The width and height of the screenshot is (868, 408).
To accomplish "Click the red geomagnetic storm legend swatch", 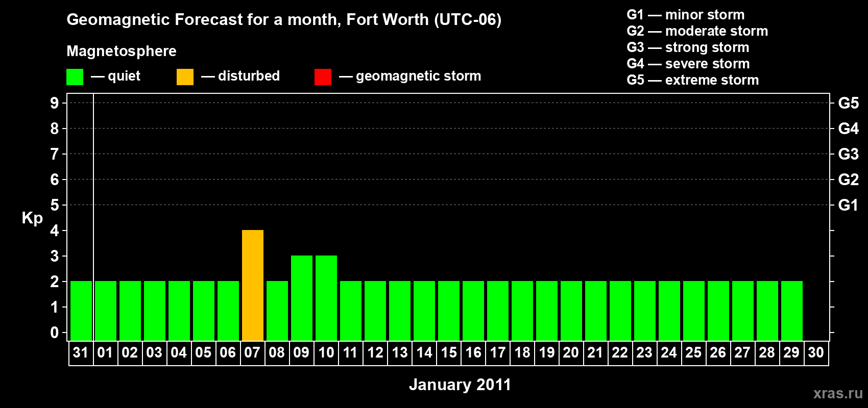I will [x=323, y=77].
